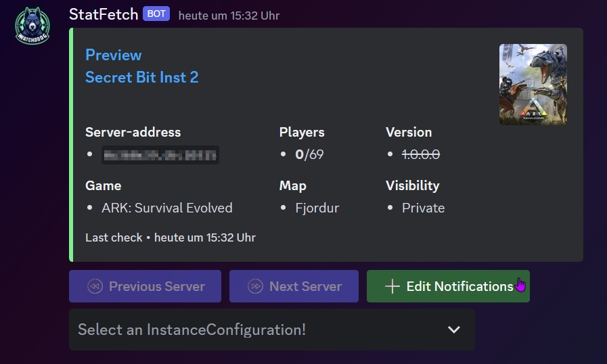607x364 pixels.
Task: Open the Secret Bit Inst 2 link
Action: [141, 77]
